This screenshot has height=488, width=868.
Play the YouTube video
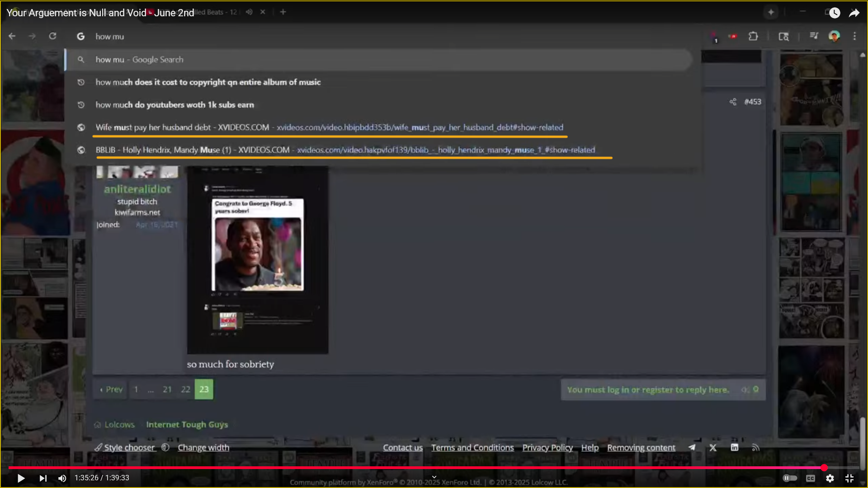(21, 478)
